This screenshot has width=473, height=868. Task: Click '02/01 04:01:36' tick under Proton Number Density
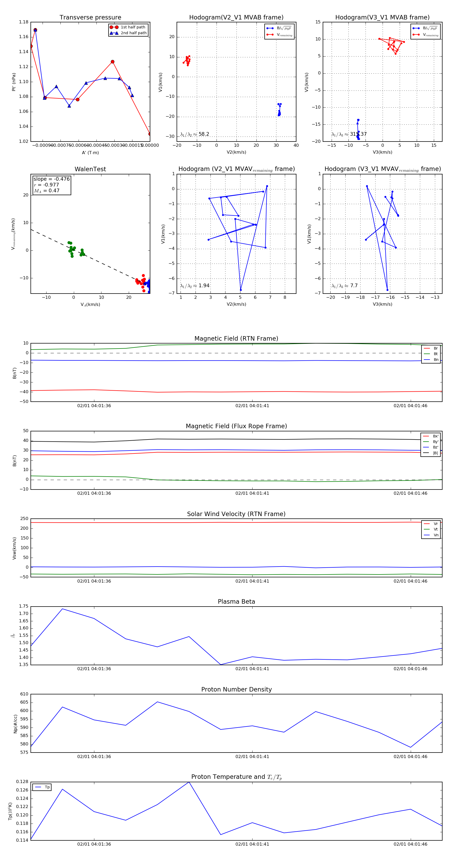(x=94, y=756)
